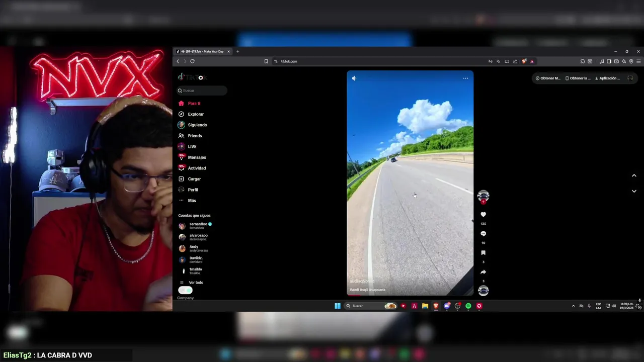644x362 pixels.
Task: Open Windows Start menu
Action: pyautogui.click(x=338, y=306)
